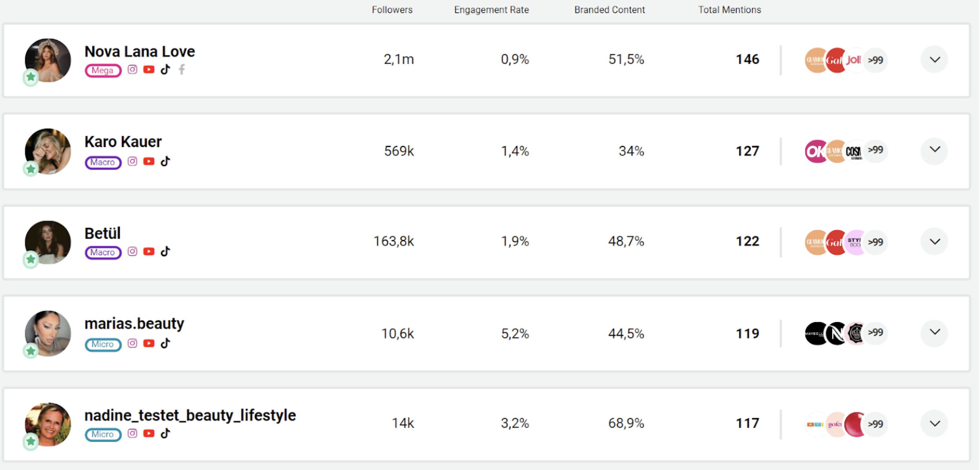Click the YouTube icon for Betül
Screen dimensions: 980x470
[x=149, y=251]
